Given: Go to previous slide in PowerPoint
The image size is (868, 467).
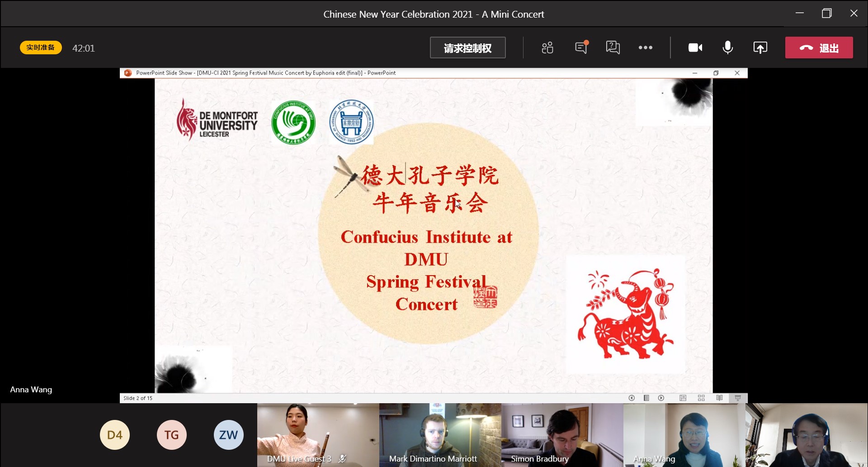Looking at the screenshot, I should 632,398.
